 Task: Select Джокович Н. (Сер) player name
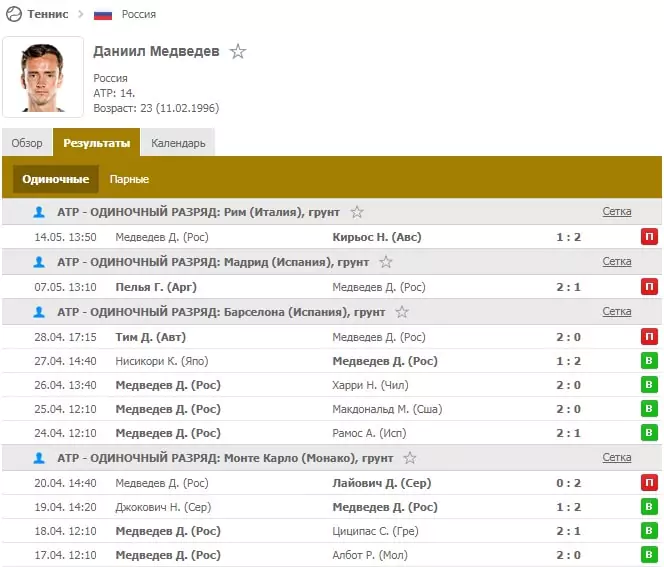pos(163,507)
